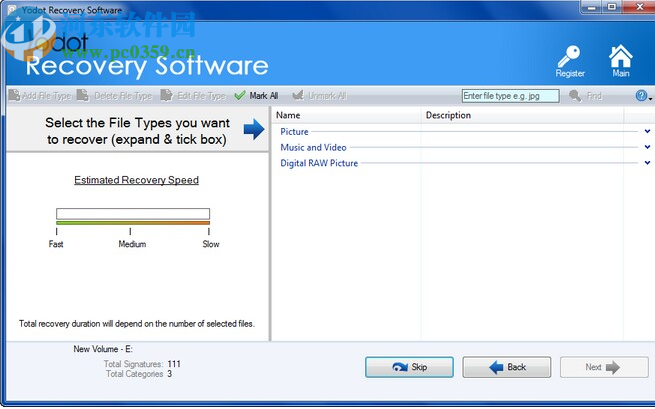This screenshot has width=655, height=409.
Task: Mark All file types
Action: 256,96
